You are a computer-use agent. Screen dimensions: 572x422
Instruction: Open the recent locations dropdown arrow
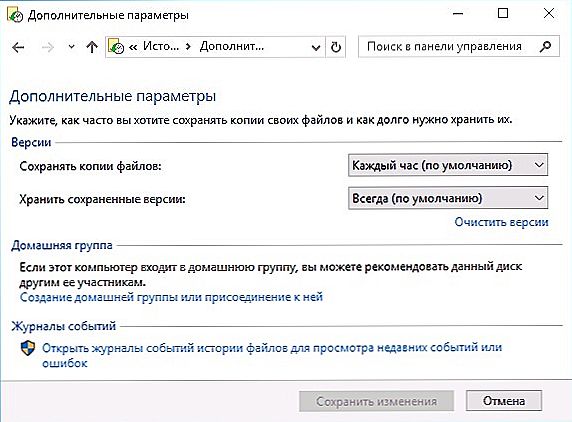point(72,47)
